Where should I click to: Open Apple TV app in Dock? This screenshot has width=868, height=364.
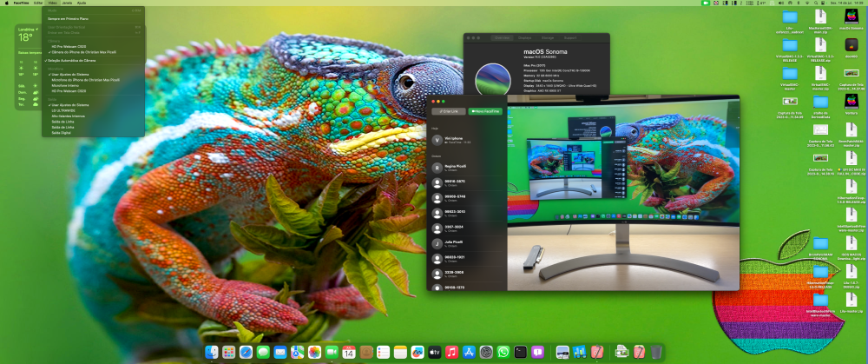(x=435, y=352)
